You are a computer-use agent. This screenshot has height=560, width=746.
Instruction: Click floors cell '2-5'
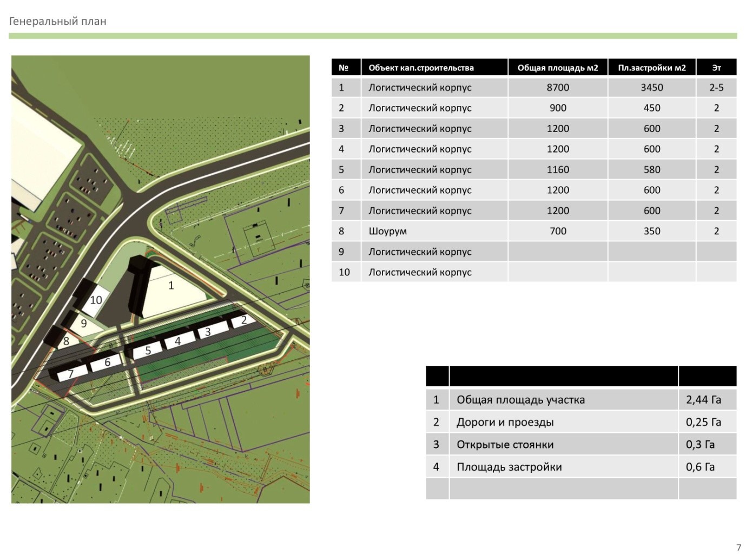tap(716, 87)
